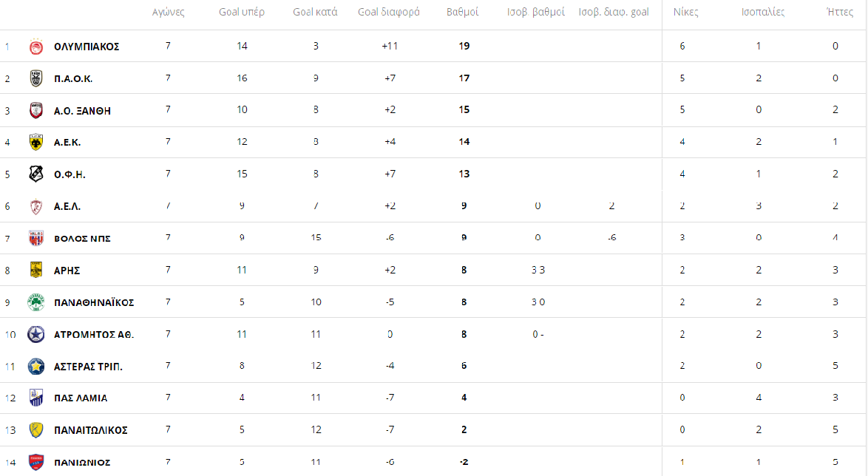Image resolution: width=868 pixels, height=476 pixels.
Task: Click the A.O. Xanthi club crest
Action: click(35, 111)
